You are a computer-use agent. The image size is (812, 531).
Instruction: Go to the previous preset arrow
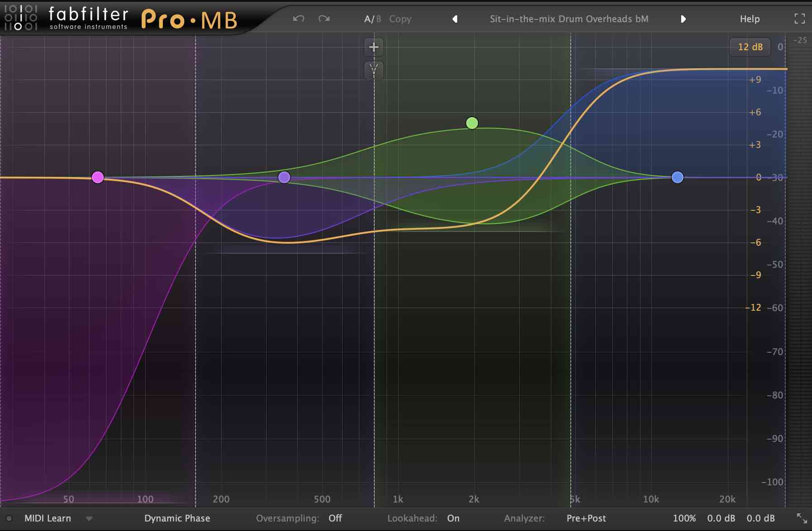455,19
